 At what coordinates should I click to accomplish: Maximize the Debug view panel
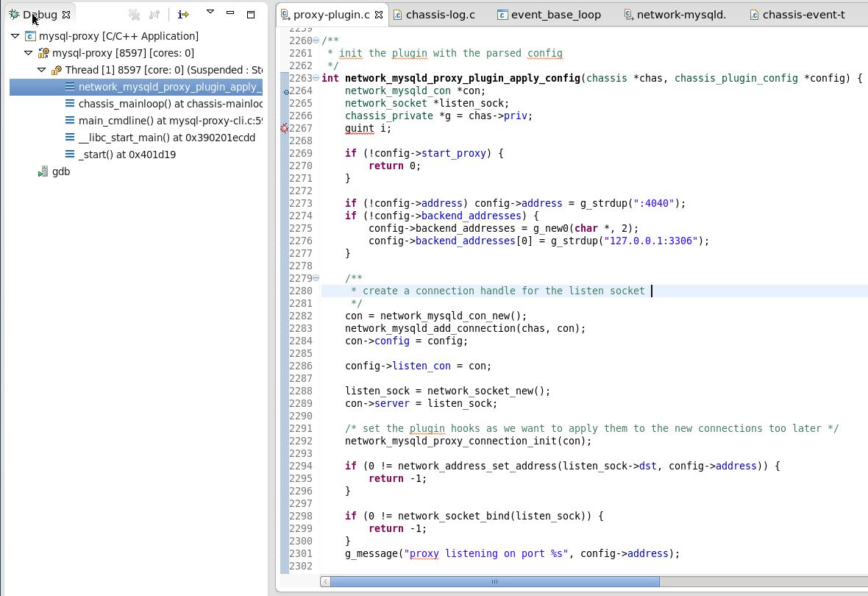pyautogui.click(x=251, y=15)
